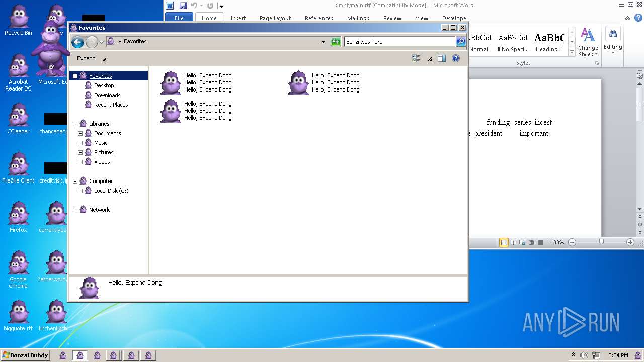The image size is (644, 362).
Task: Switch to Print Layout view
Action: point(504,242)
